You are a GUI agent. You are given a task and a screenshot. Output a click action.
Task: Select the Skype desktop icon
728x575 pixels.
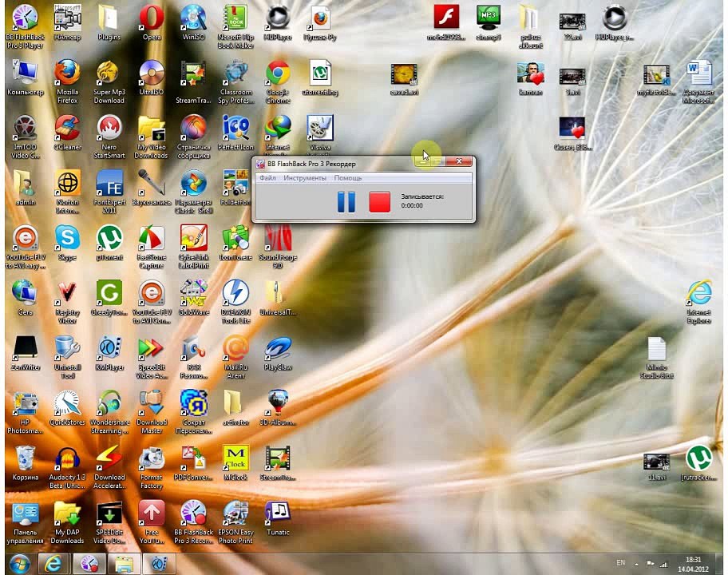click(x=67, y=243)
